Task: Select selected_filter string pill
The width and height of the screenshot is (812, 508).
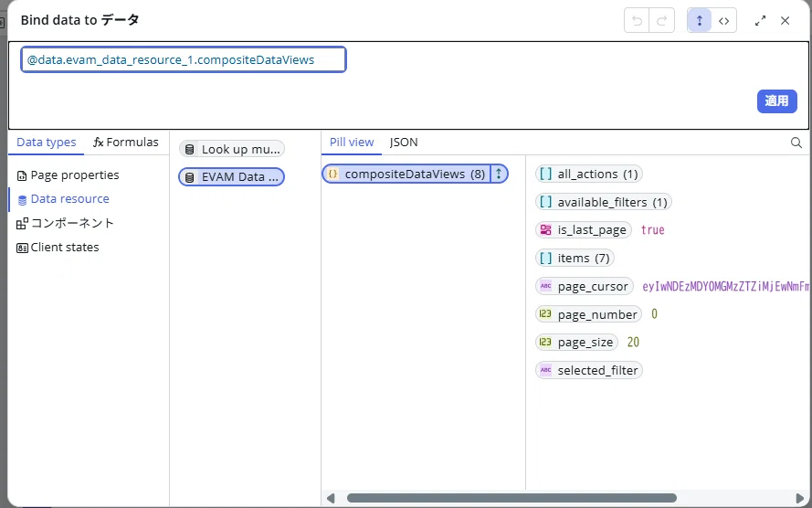Action: [589, 370]
